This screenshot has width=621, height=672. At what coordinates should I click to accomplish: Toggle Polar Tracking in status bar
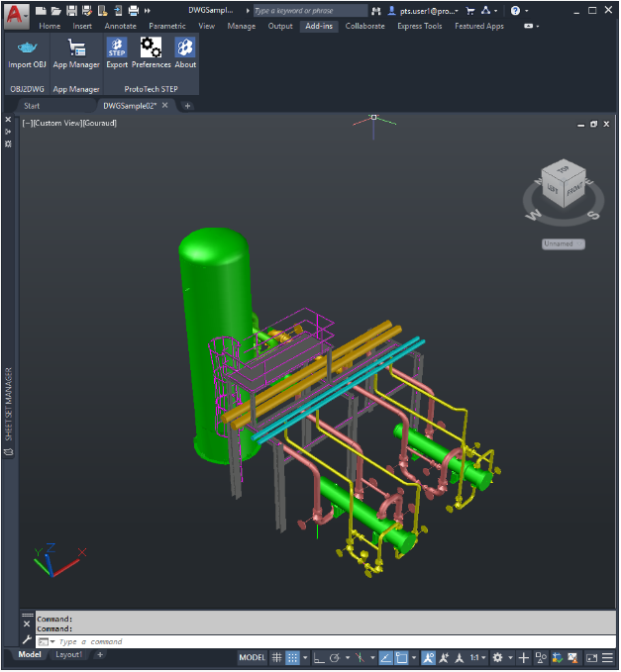tap(335, 658)
